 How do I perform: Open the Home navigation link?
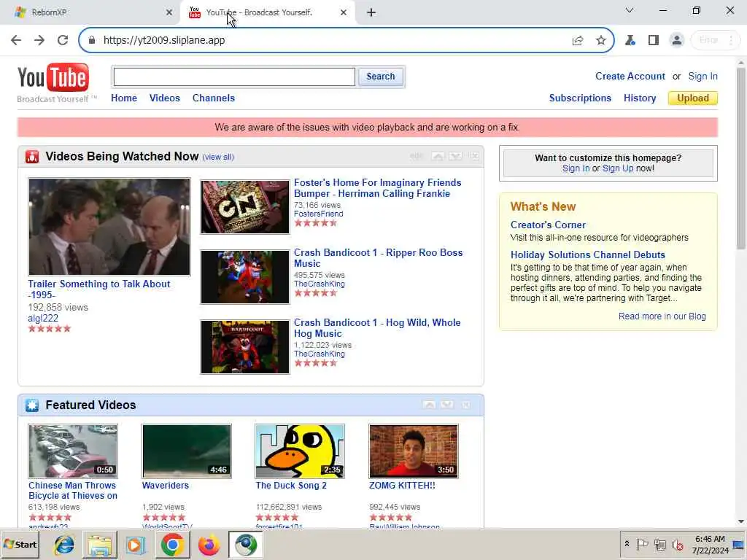coord(124,98)
